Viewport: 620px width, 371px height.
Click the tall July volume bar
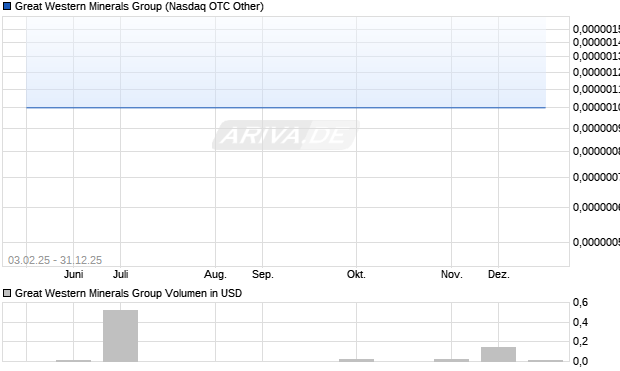tap(121, 336)
